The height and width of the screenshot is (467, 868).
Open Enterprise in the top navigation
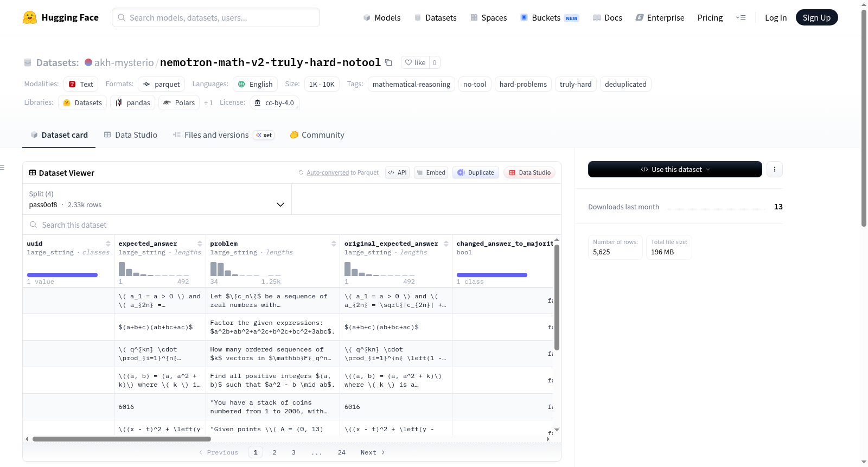pyautogui.click(x=660, y=17)
